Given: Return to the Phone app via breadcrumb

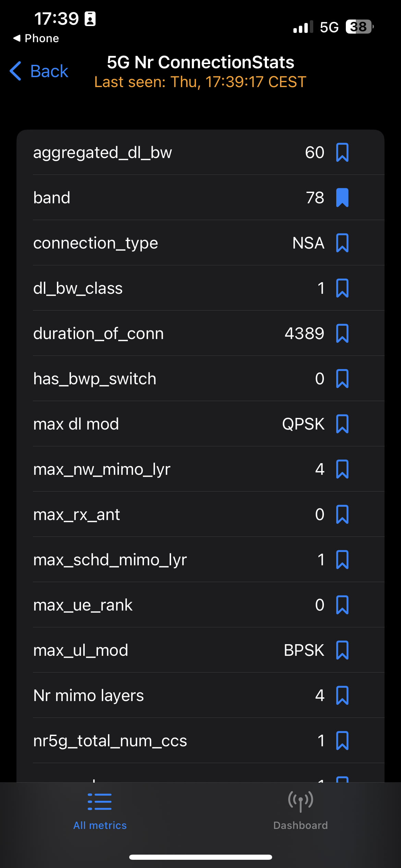Looking at the screenshot, I should (x=36, y=38).
